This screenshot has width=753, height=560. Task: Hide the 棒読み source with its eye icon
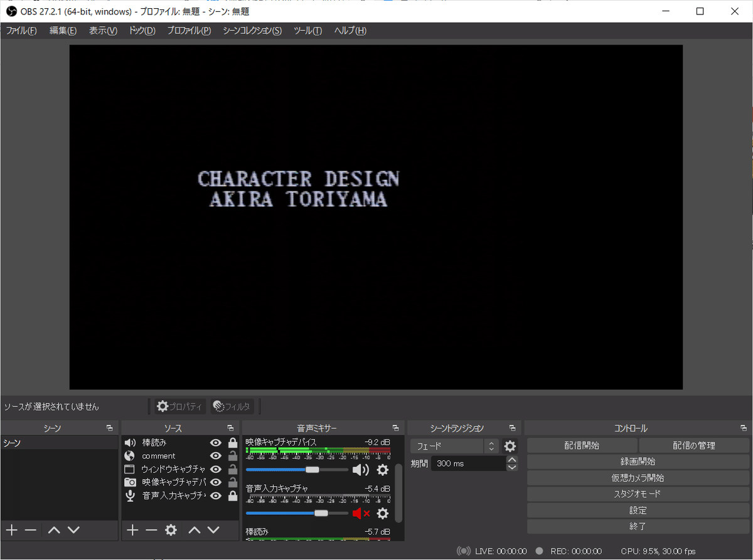click(x=216, y=443)
